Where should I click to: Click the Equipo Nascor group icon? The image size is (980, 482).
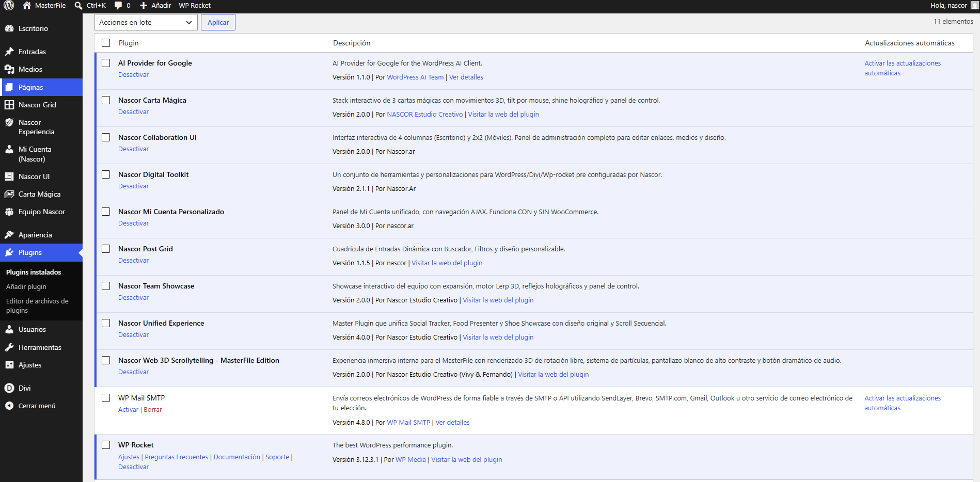coord(9,212)
